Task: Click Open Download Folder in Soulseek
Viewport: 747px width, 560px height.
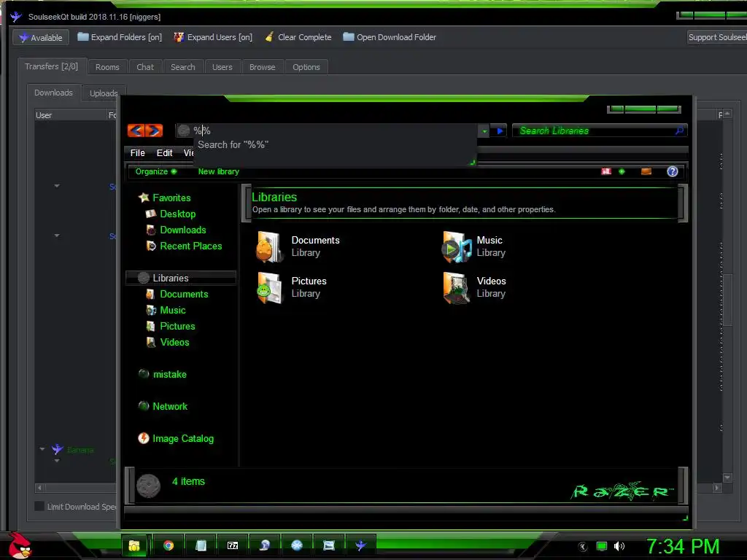Action: pos(390,37)
